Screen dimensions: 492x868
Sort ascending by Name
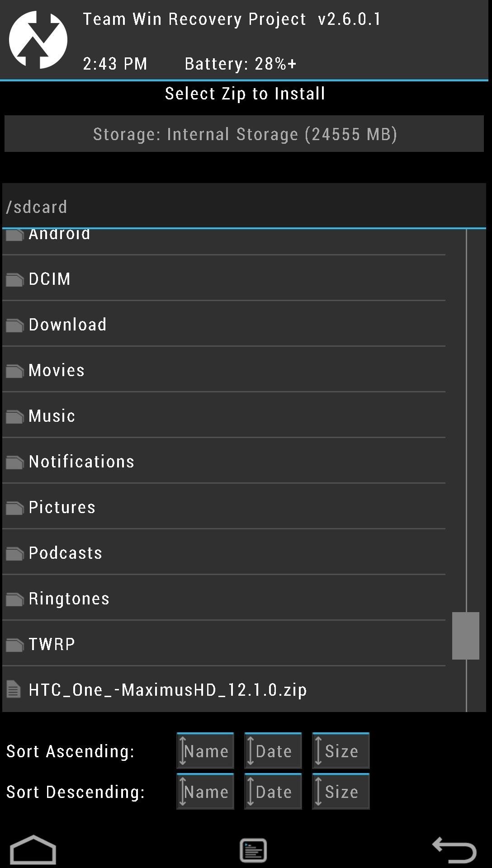tap(205, 751)
